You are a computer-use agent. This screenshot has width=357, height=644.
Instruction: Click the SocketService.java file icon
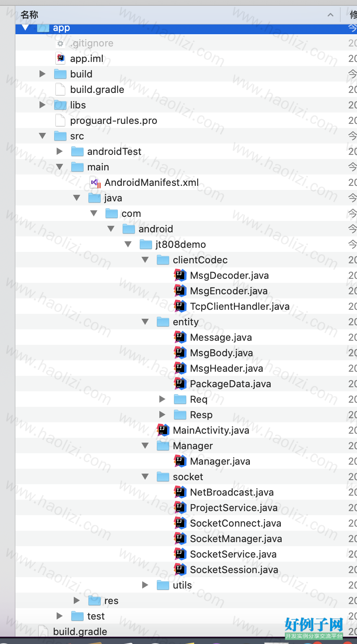point(180,554)
